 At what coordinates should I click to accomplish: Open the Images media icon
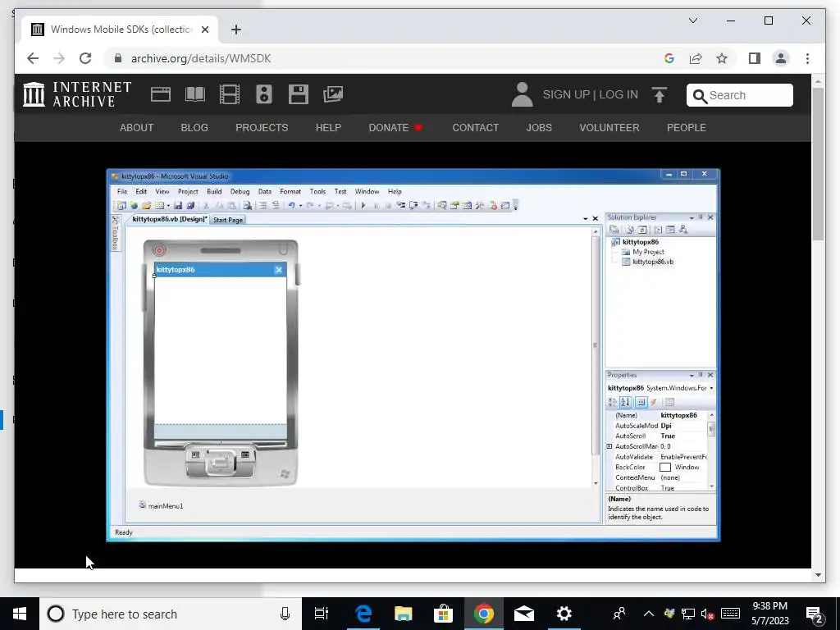[x=333, y=94]
